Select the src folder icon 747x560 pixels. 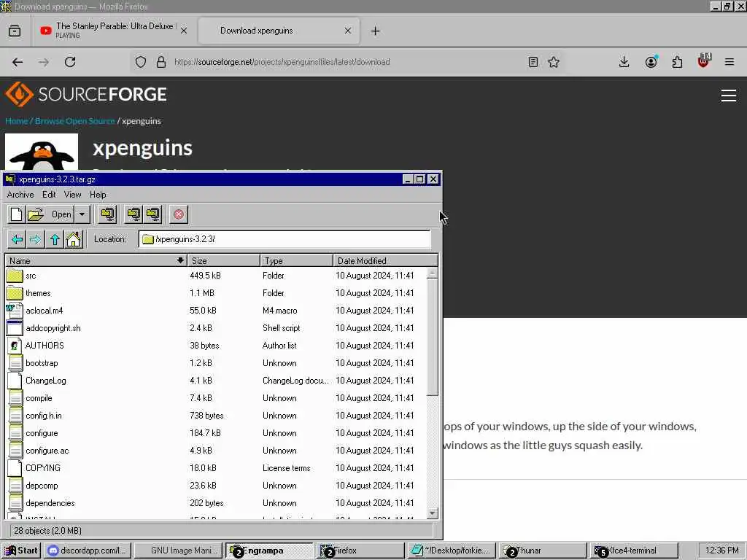(x=15, y=276)
